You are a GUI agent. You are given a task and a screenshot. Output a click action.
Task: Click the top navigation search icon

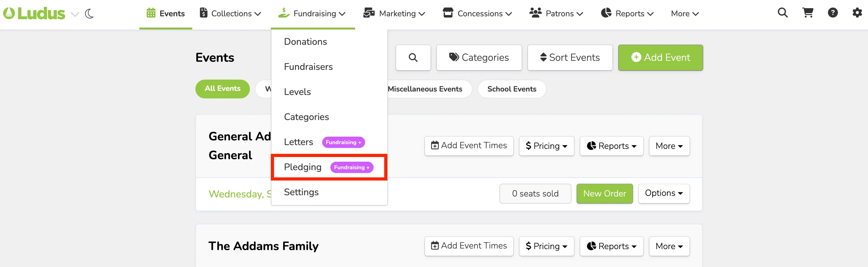point(783,13)
